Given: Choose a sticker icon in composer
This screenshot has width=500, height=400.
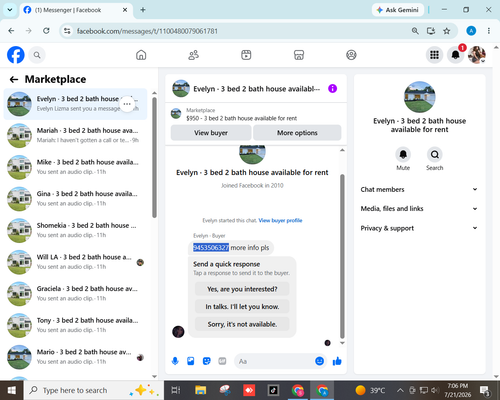Looking at the screenshot, I should 207,361.
